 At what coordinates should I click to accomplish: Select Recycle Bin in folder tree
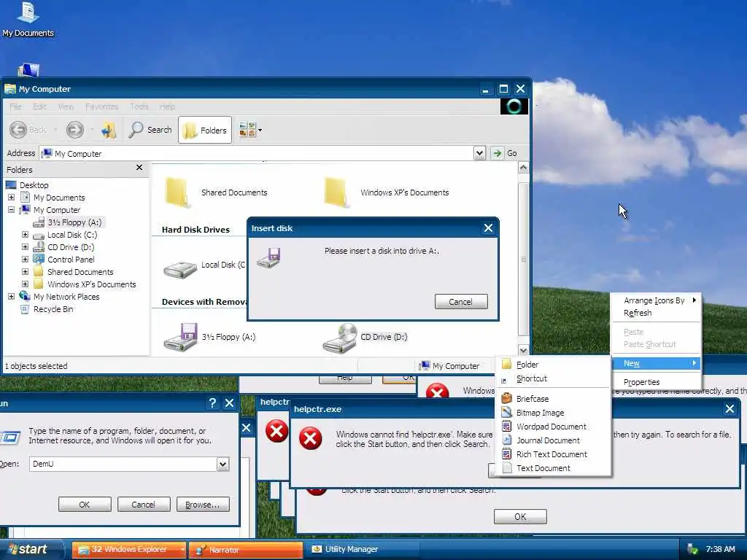pyautogui.click(x=53, y=309)
